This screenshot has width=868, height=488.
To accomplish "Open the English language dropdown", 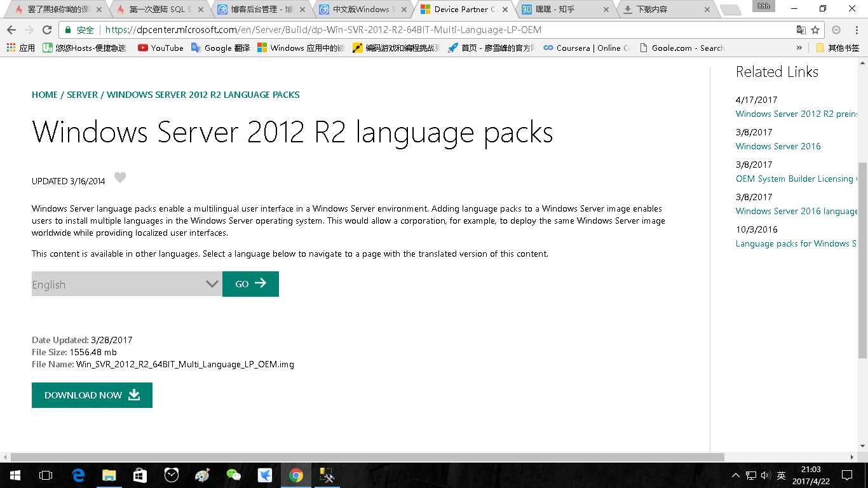I will 127,284.
